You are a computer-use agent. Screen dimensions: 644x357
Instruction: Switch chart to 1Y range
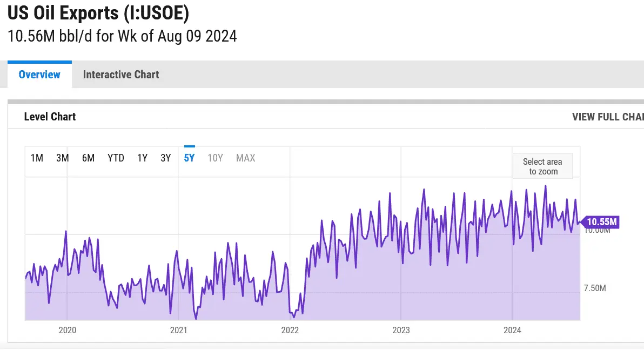(142, 158)
